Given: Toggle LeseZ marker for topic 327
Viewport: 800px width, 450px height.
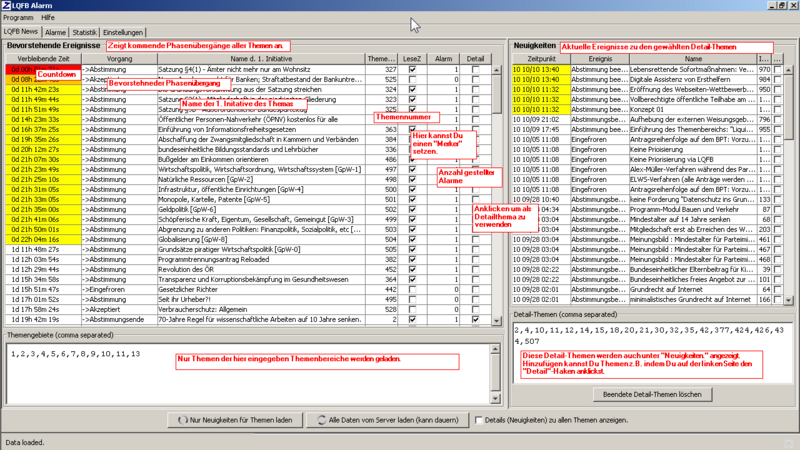Looking at the screenshot, I should click(412, 69).
